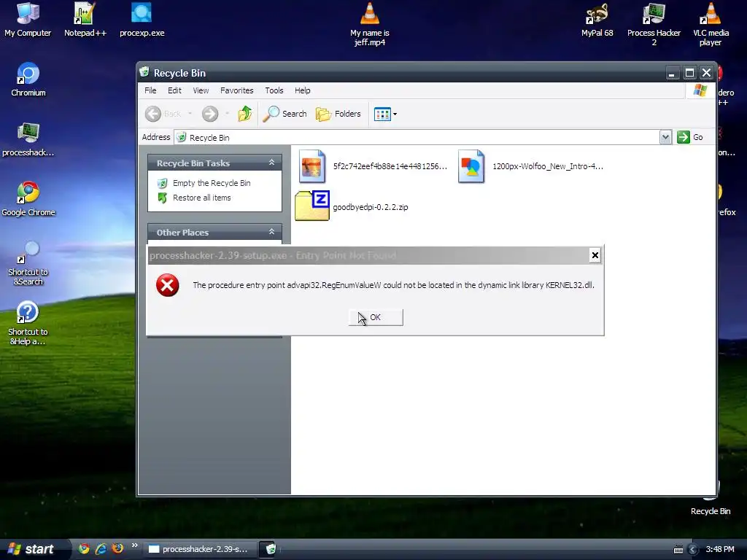This screenshot has height=560, width=747.
Task: Click Restore all items link
Action: 201,198
